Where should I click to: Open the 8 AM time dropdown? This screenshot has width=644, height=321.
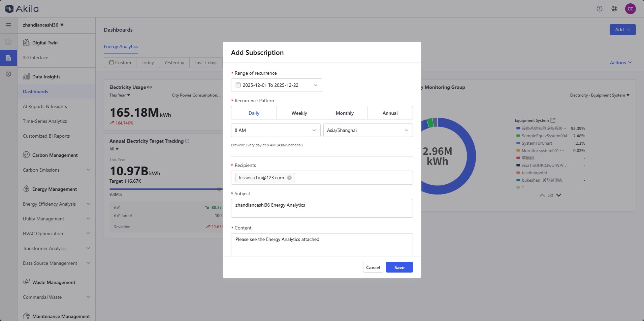276,130
